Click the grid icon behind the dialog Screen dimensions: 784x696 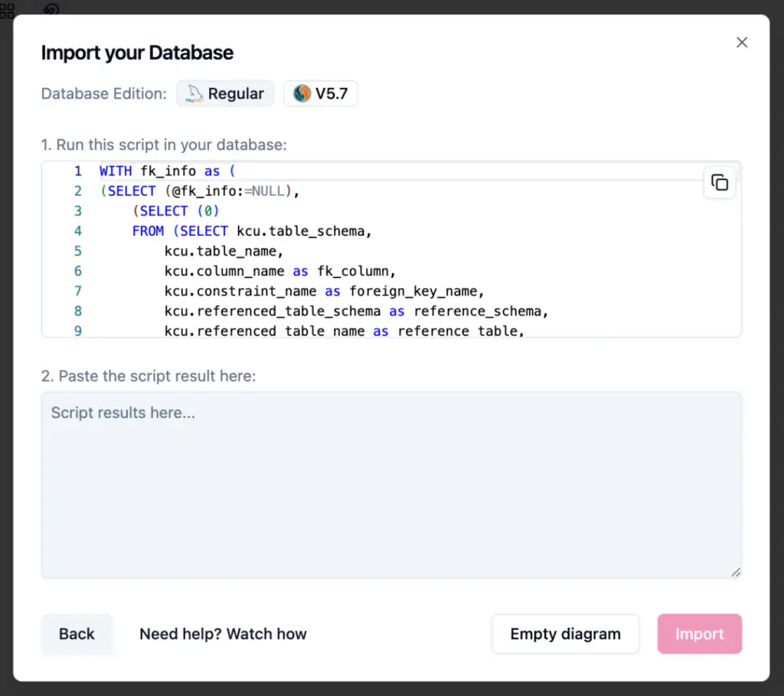7,10
